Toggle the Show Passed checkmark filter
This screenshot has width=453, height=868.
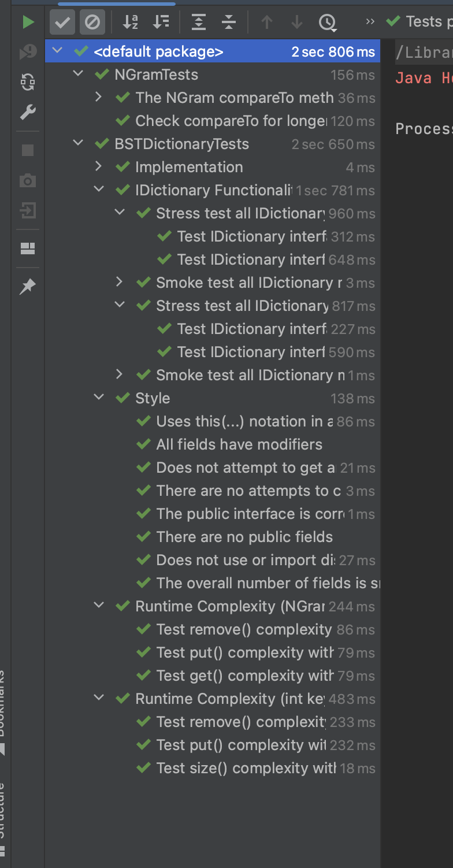(62, 23)
